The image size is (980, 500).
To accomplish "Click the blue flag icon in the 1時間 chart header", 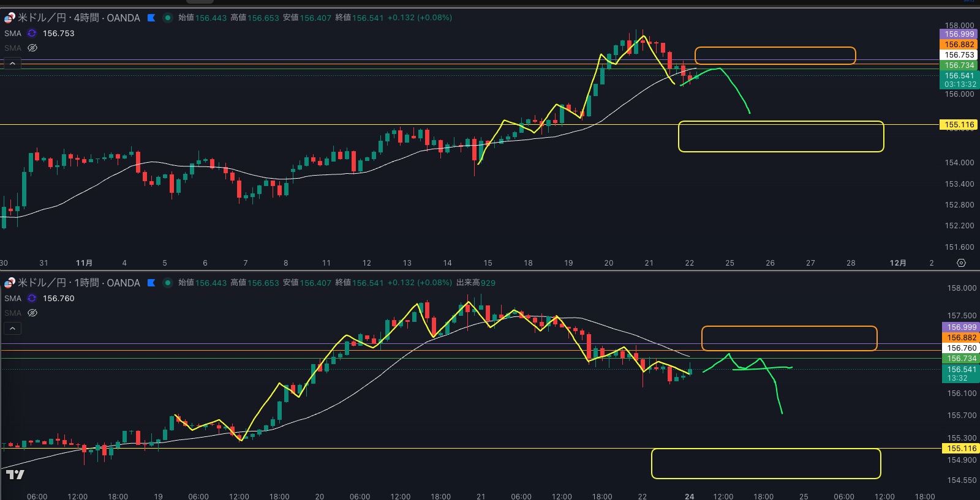I will [x=151, y=283].
